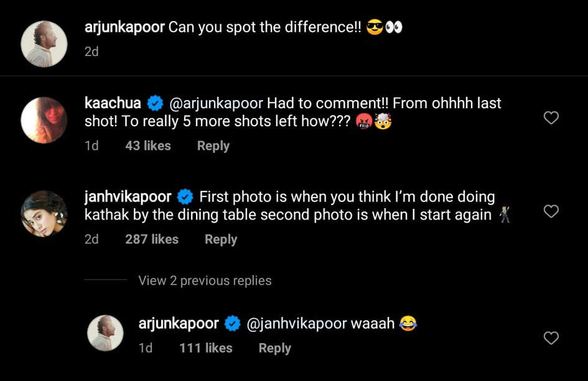Expand View 2 previous replies

point(205,280)
